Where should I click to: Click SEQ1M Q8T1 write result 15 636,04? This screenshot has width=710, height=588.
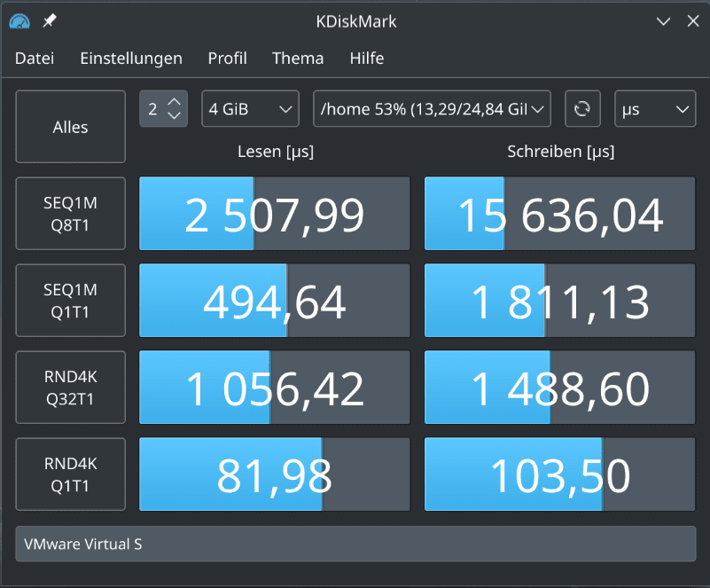[559, 214]
